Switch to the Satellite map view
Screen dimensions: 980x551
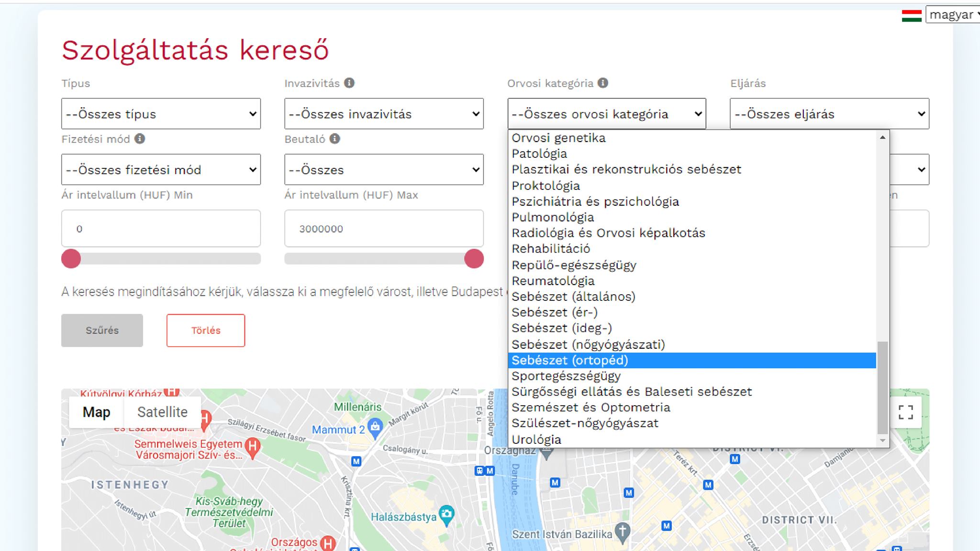tap(162, 411)
